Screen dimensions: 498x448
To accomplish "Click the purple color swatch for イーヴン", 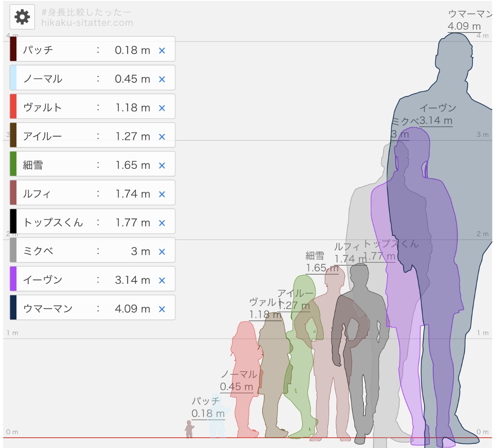I will pos(13,279).
